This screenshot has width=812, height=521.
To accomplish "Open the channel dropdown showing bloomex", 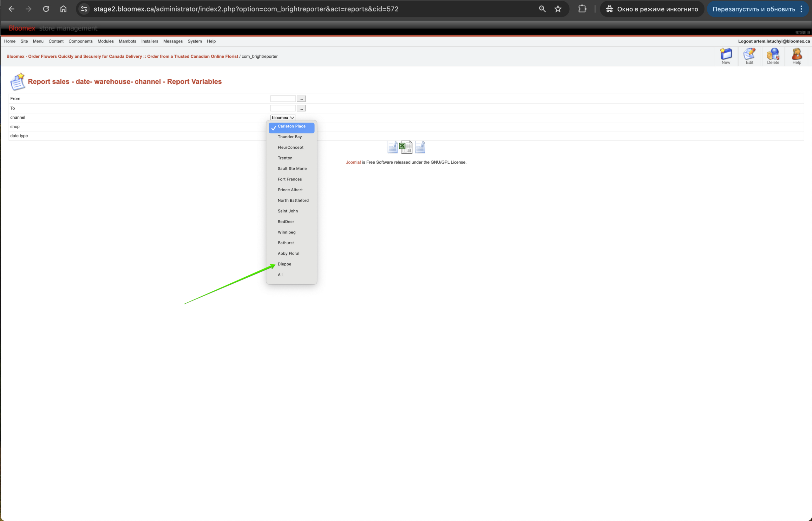I will coord(283,118).
